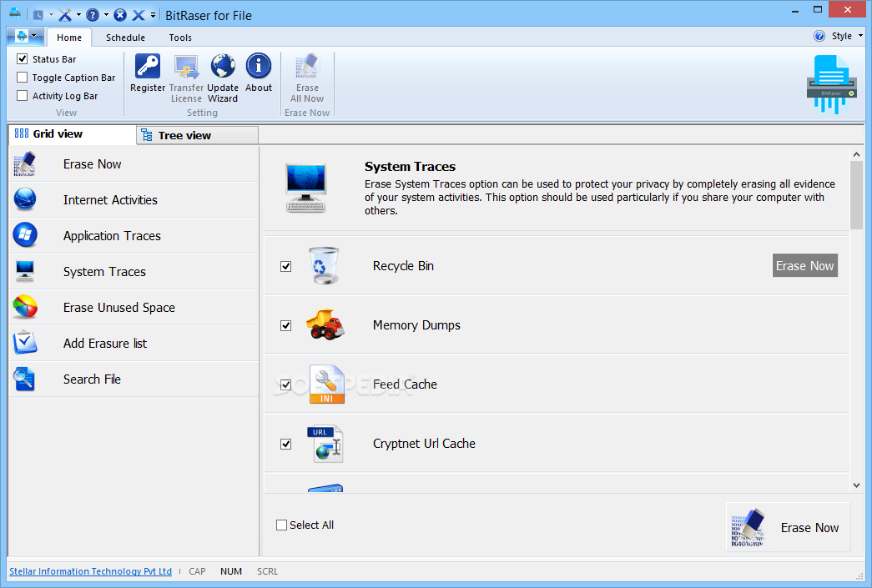Uncheck the Status Bar checkbox
The height and width of the screenshot is (588, 872).
(23, 58)
